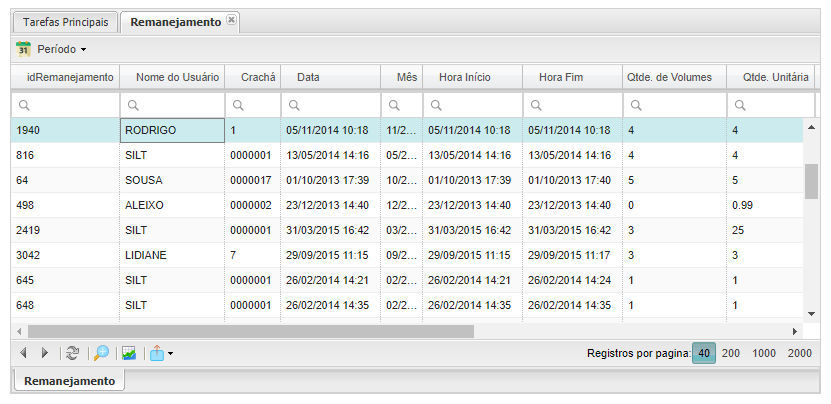Image resolution: width=831 pixels, height=404 pixels.
Task: Click the horizontal scrollbar thumb
Action: point(251,331)
